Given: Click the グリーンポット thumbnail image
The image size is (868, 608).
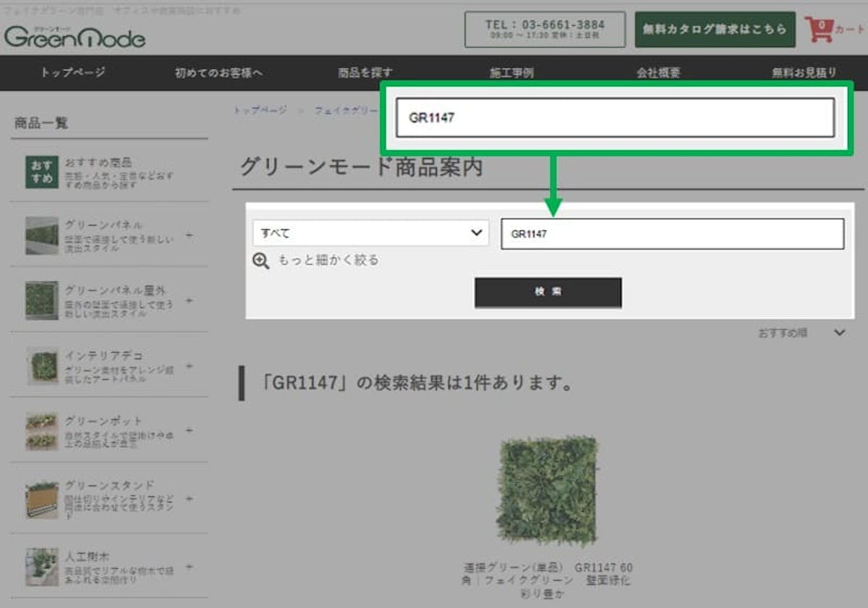Looking at the screenshot, I should pos(41,431).
